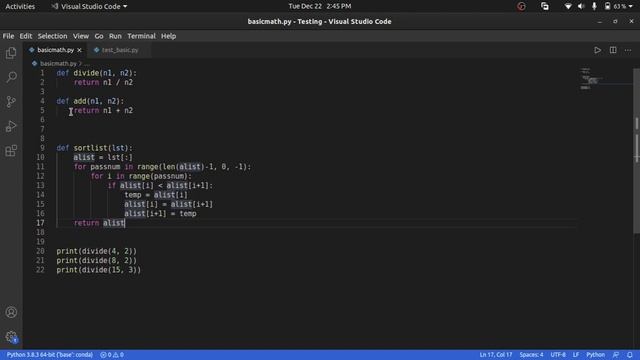Open the Accounts menu icon

[11, 312]
